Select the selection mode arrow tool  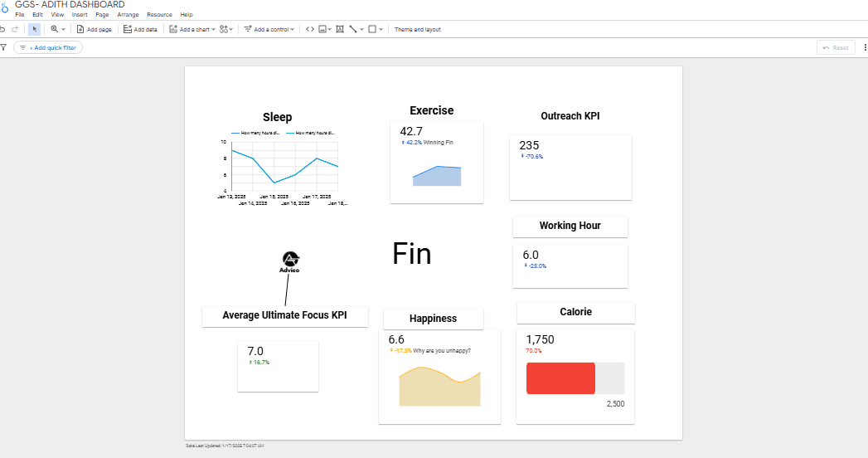coord(34,29)
